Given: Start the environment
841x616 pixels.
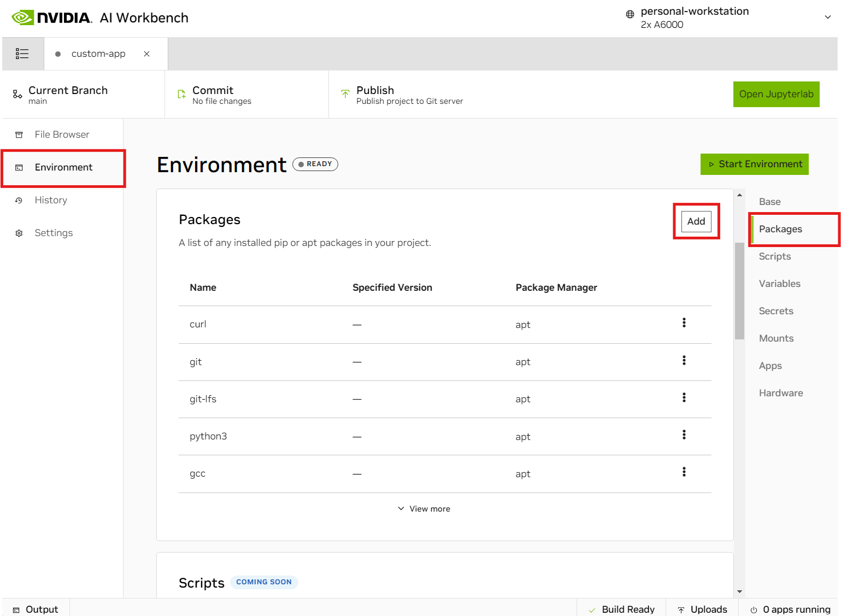Looking at the screenshot, I should coord(754,164).
